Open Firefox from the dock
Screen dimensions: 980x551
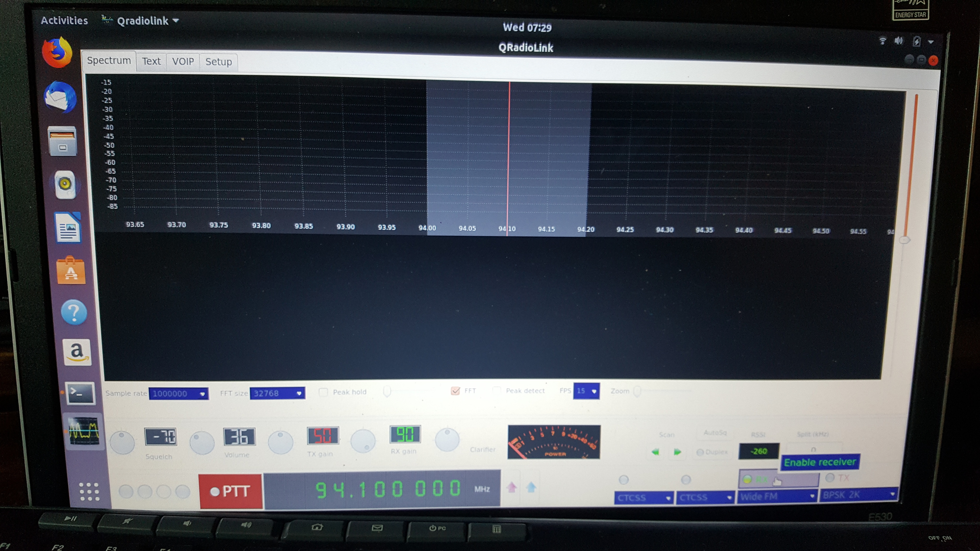tap(57, 52)
